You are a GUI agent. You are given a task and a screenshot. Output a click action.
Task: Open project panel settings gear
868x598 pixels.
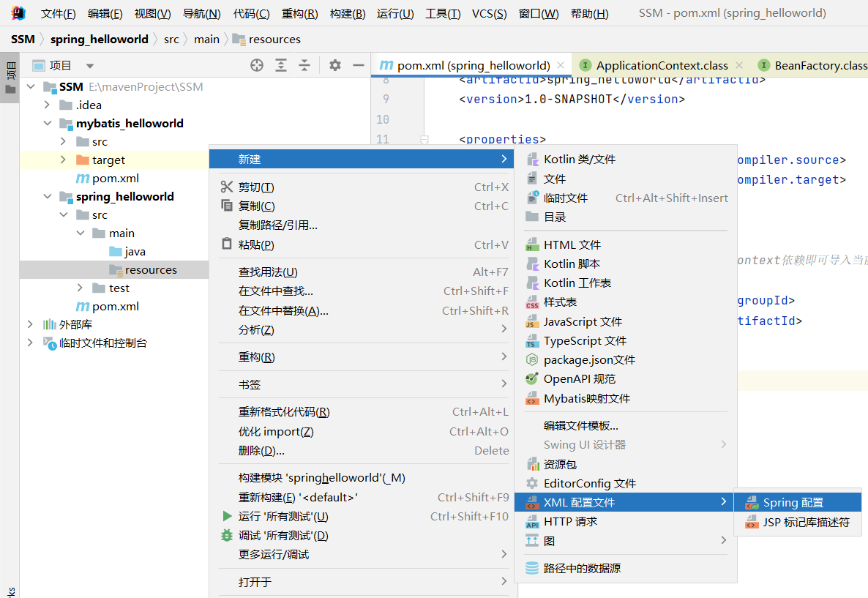[335, 66]
